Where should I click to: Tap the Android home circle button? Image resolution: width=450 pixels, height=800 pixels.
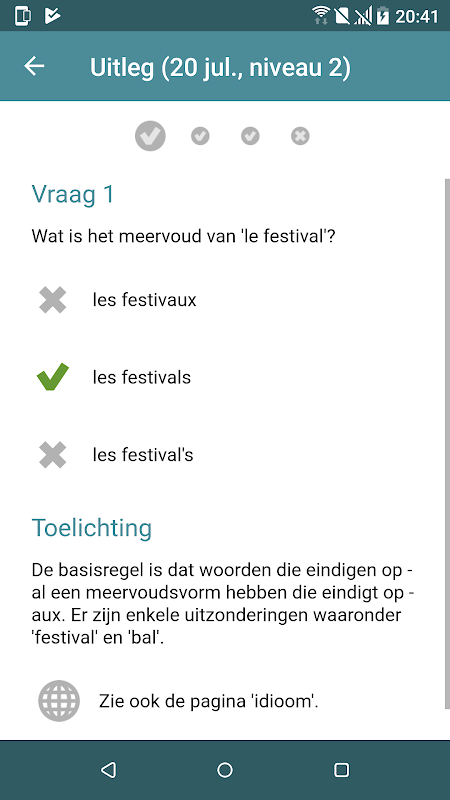(225, 770)
